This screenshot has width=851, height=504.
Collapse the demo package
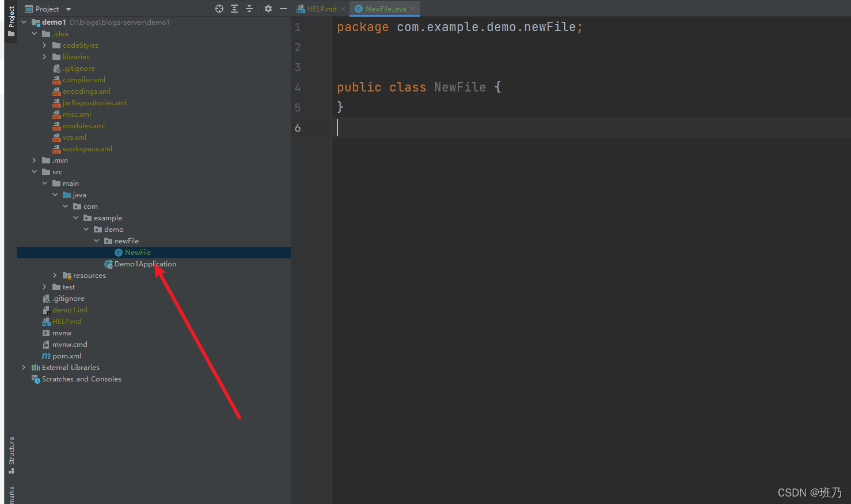86,229
